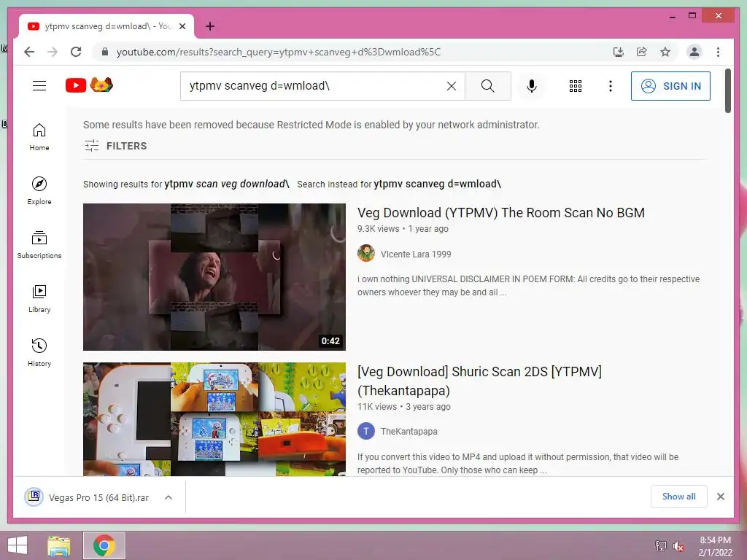The height and width of the screenshot is (560, 747).
Task: Open YouTube settings three-dot menu
Action: (611, 86)
